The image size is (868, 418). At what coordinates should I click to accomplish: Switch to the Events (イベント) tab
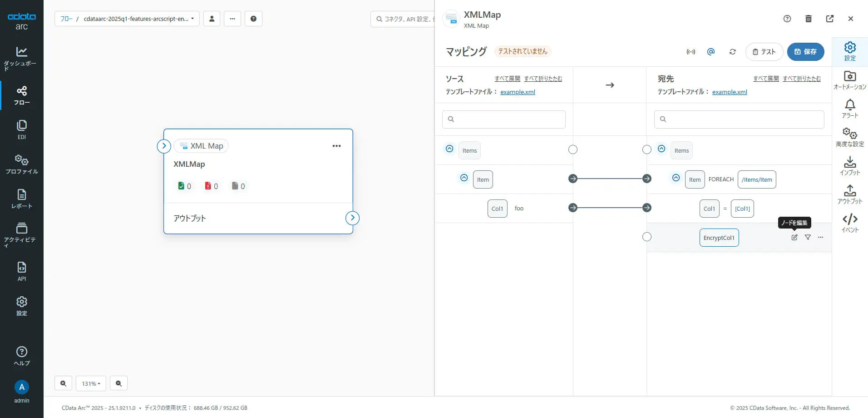[x=850, y=224]
